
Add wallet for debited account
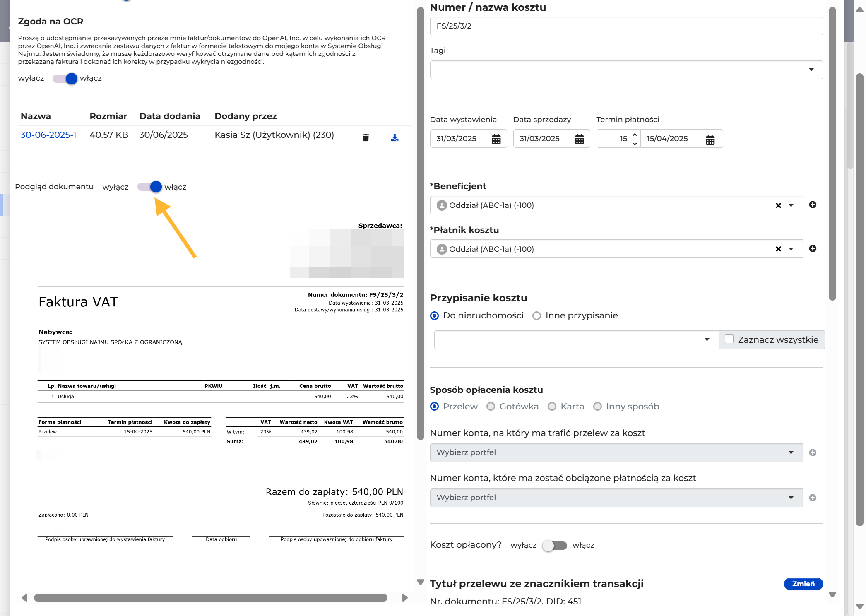[x=813, y=498]
